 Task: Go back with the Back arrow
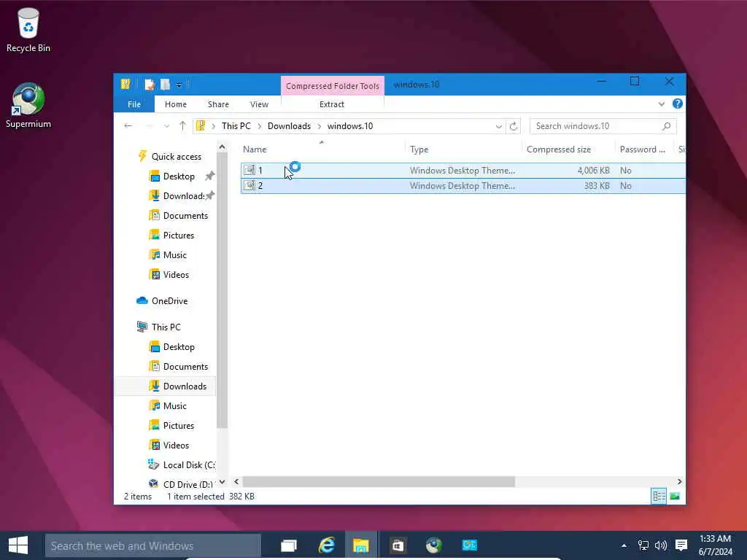[128, 126]
